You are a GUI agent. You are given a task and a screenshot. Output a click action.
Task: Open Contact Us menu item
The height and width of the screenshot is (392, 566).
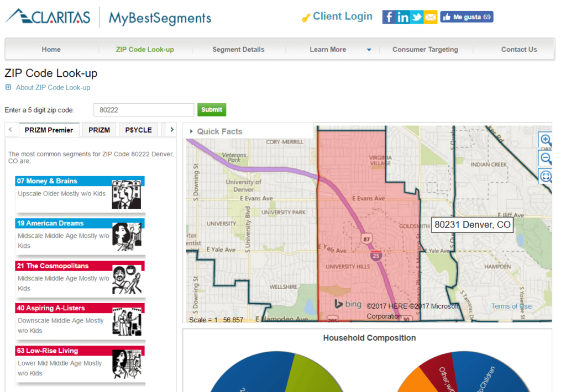(x=518, y=49)
